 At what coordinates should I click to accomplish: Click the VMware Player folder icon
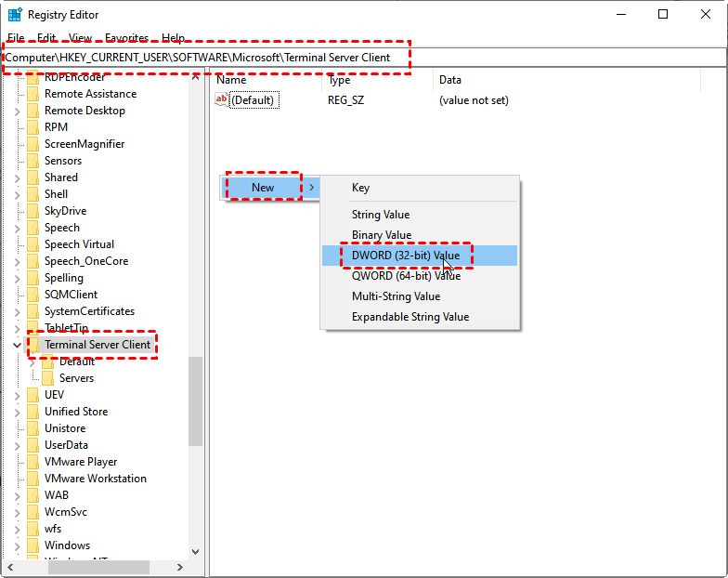(x=33, y=462)
